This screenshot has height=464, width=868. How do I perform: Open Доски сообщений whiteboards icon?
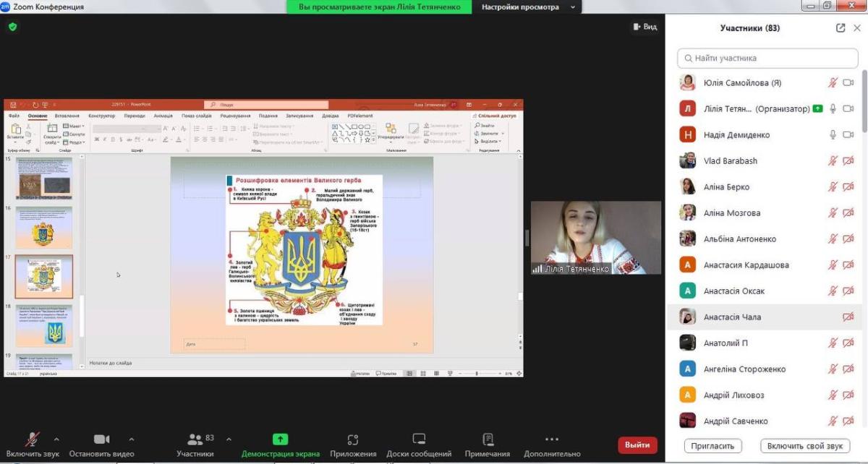pyautogui.click(x=419, y=439)
